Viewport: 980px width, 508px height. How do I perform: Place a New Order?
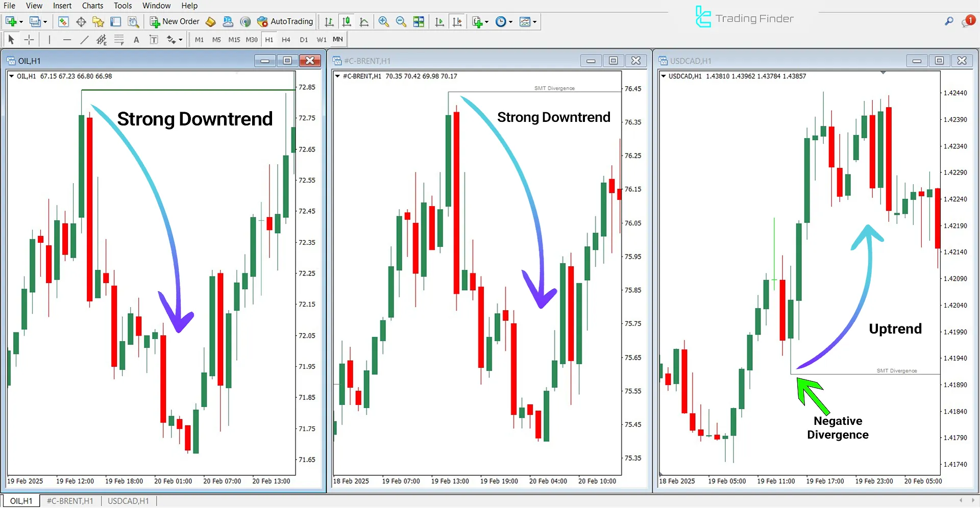[174, 21]
